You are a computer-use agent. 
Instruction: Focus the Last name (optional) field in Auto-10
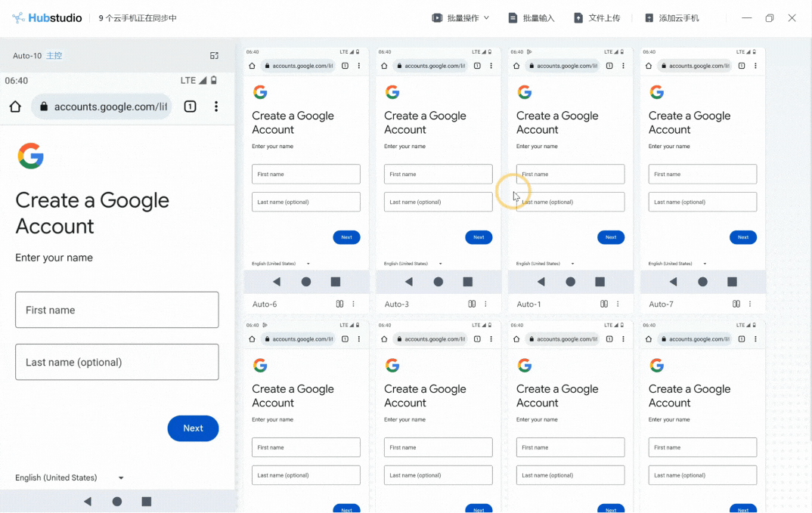(x=117, y=362)
